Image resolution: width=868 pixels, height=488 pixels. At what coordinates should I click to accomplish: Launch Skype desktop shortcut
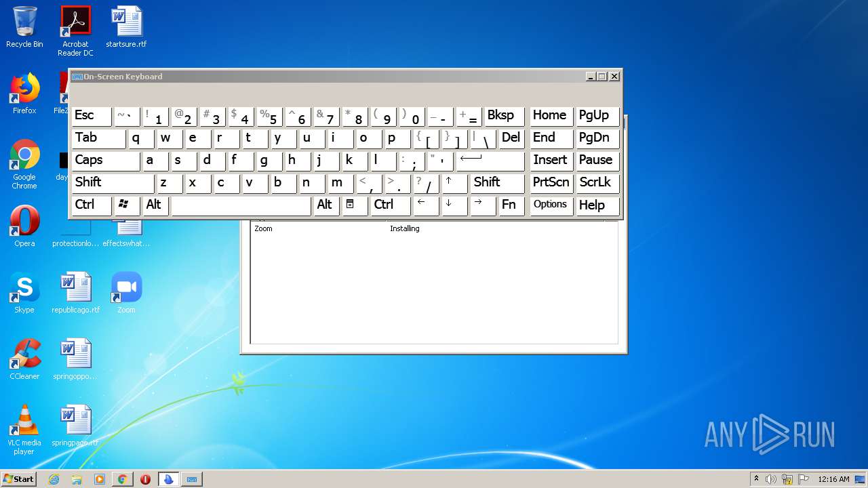point(24,293)
